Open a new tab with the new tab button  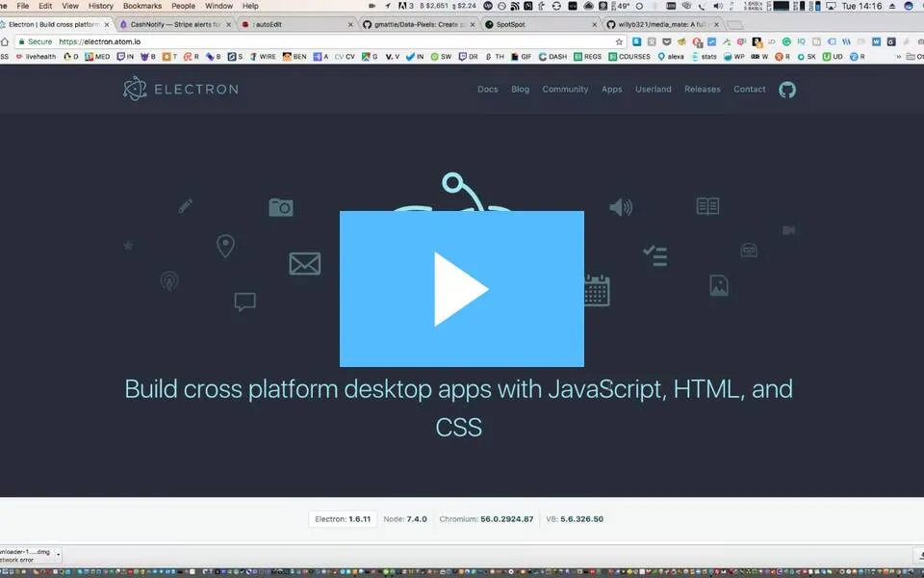click(x=734, y=25)
